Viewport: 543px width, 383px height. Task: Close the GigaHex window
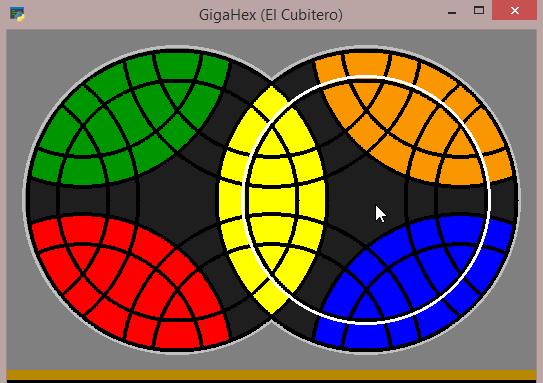(x=514, y=10)
